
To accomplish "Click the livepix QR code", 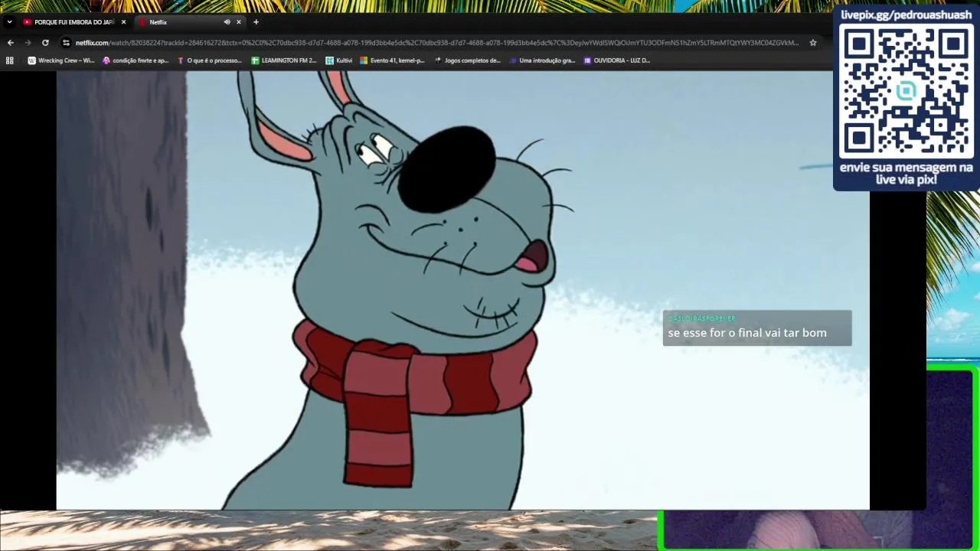I will (x=906, y=90).
